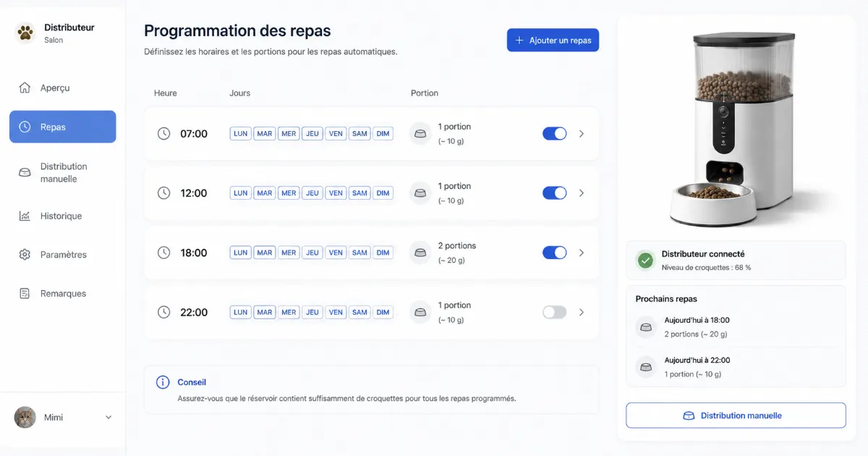Toggle MAR for the 18:00 meal

tap(265, 253)
